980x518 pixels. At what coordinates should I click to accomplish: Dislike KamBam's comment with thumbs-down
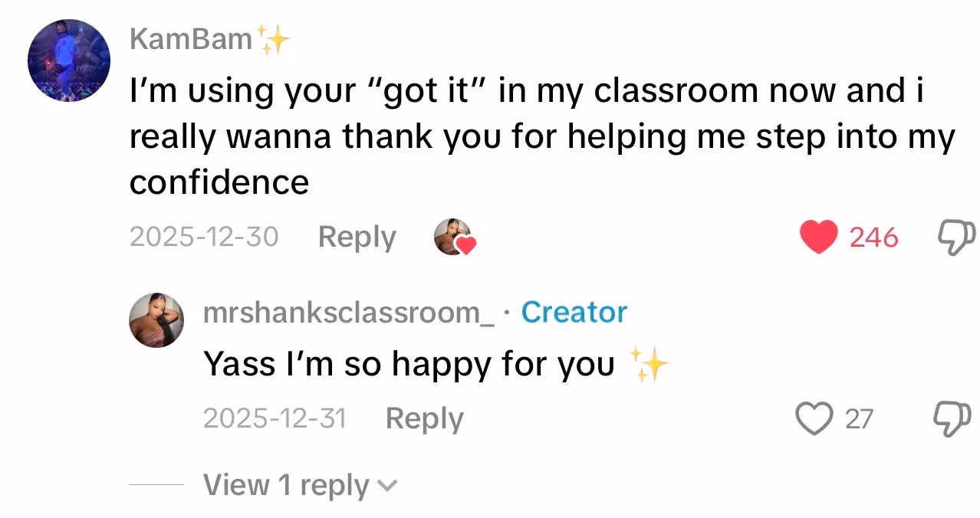click(956, 237)
